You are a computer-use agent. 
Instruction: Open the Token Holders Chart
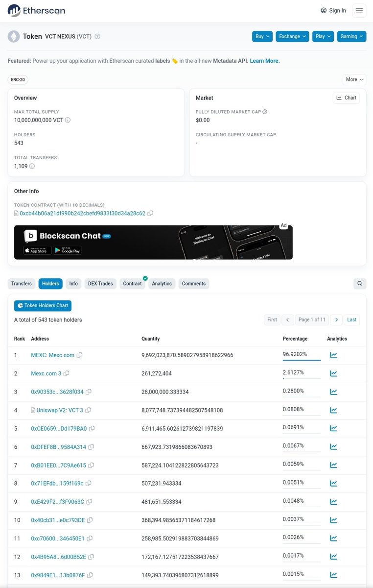pyautogui.click(x=43, y=306)
